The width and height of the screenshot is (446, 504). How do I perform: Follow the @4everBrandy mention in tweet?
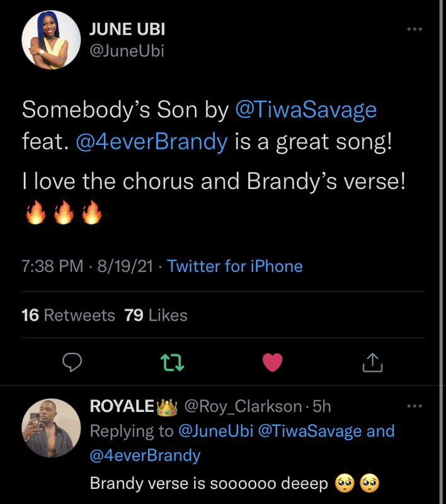click(152, 142)
